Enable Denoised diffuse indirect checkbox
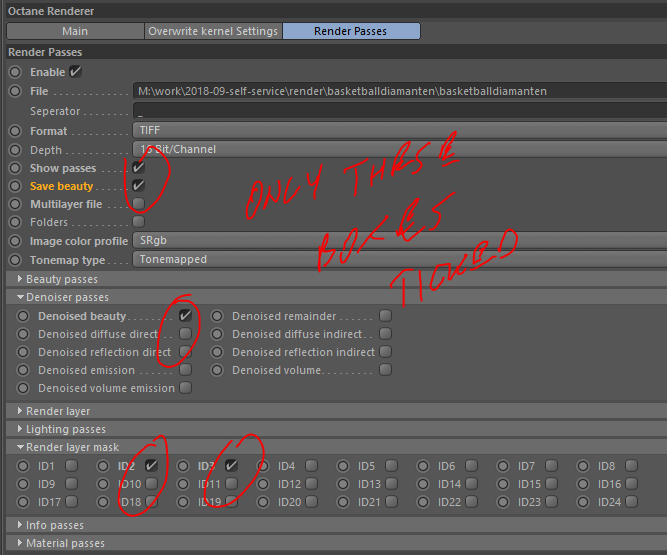This screenshot has height=555, width=667. pyautogui.click(x=385, y=333)
